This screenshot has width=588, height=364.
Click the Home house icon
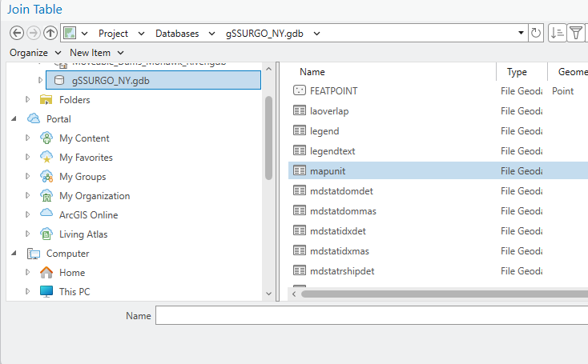point(46,272)
